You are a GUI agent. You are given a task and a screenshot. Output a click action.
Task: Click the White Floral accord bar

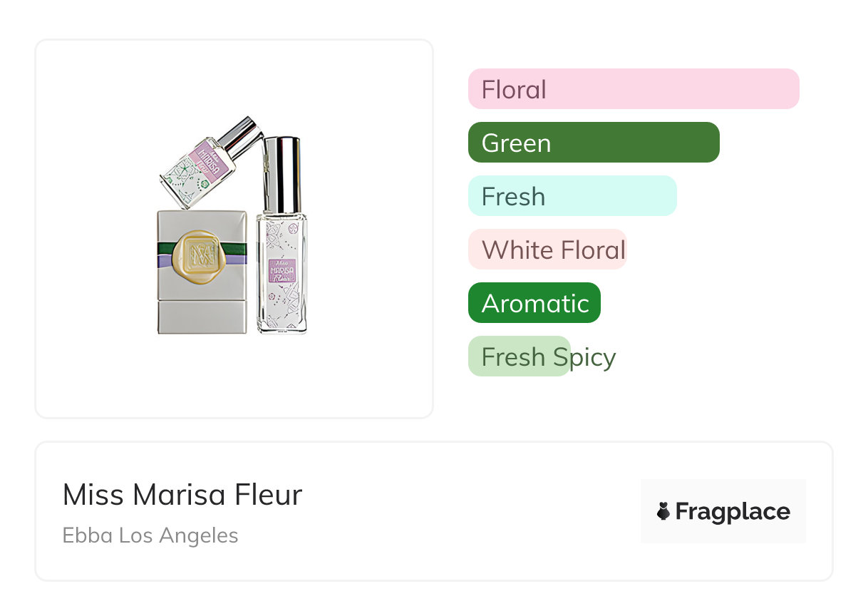click(547, 250)
